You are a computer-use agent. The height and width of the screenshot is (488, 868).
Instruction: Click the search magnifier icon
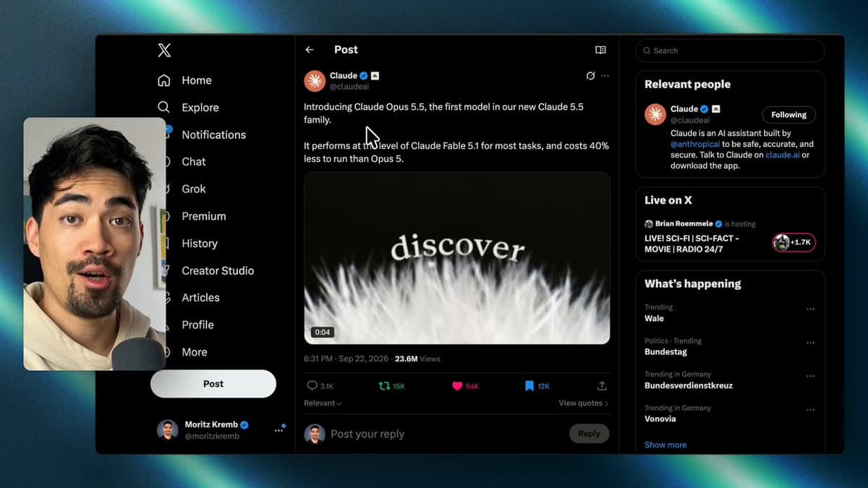tap(647, 51)
